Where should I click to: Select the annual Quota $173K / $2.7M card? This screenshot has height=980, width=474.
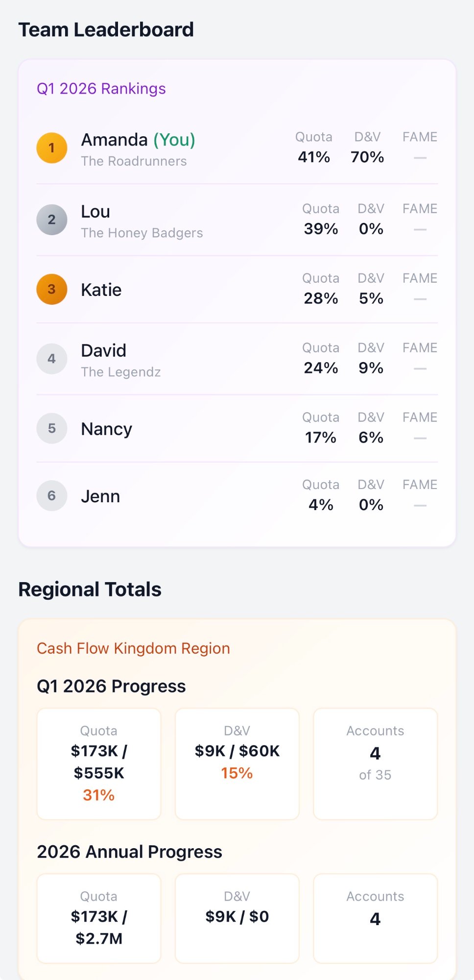tap(99, 918)
